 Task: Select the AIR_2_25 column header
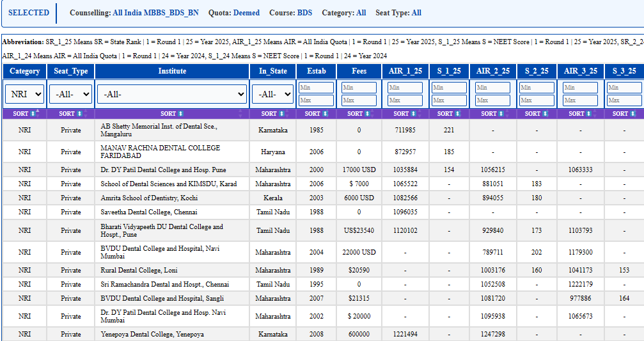click(493, 71)
